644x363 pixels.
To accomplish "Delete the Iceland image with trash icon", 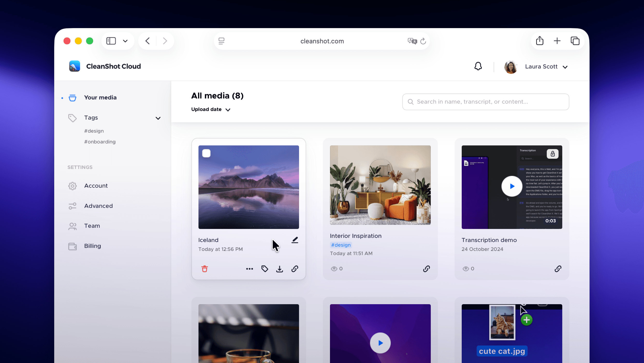I will pyautogui.click(x=205, y=269).
